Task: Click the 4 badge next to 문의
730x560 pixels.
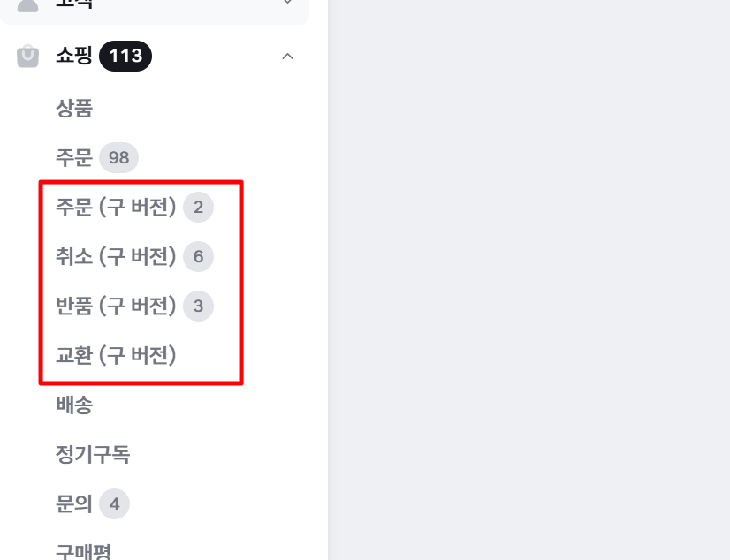Action: (115, 503)
